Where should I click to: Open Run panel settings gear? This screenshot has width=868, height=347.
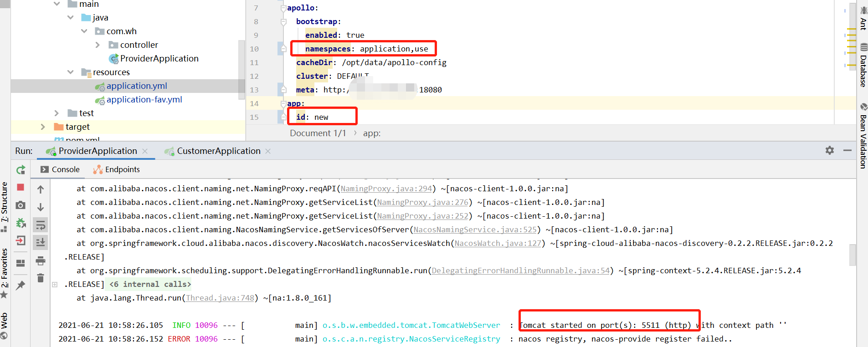tap(830, 150)
